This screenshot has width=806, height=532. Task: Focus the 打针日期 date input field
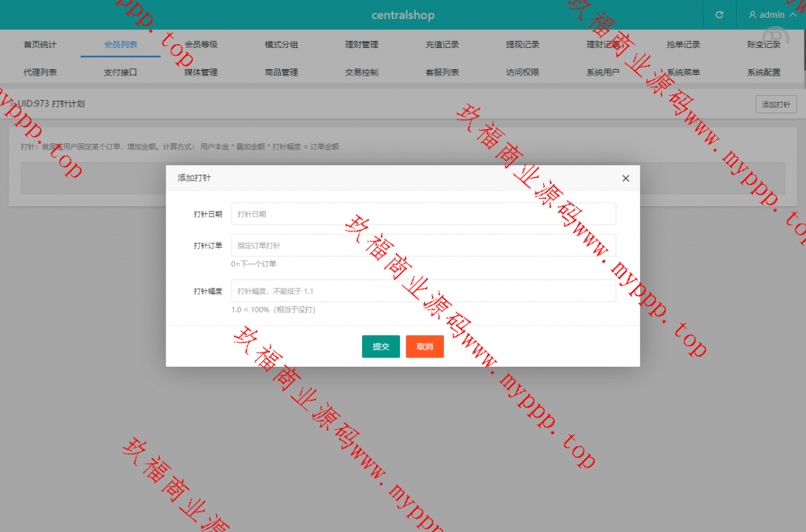423,214
